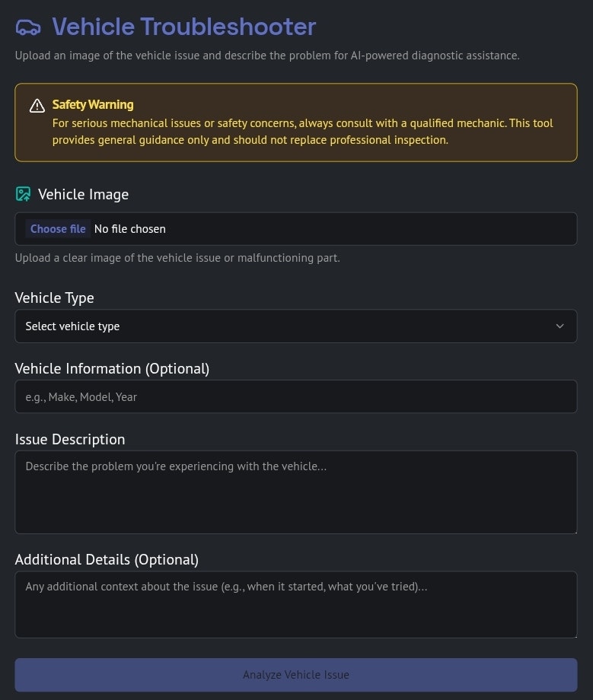Focus the Make, Model, Year input field

(x=295, y=397)
